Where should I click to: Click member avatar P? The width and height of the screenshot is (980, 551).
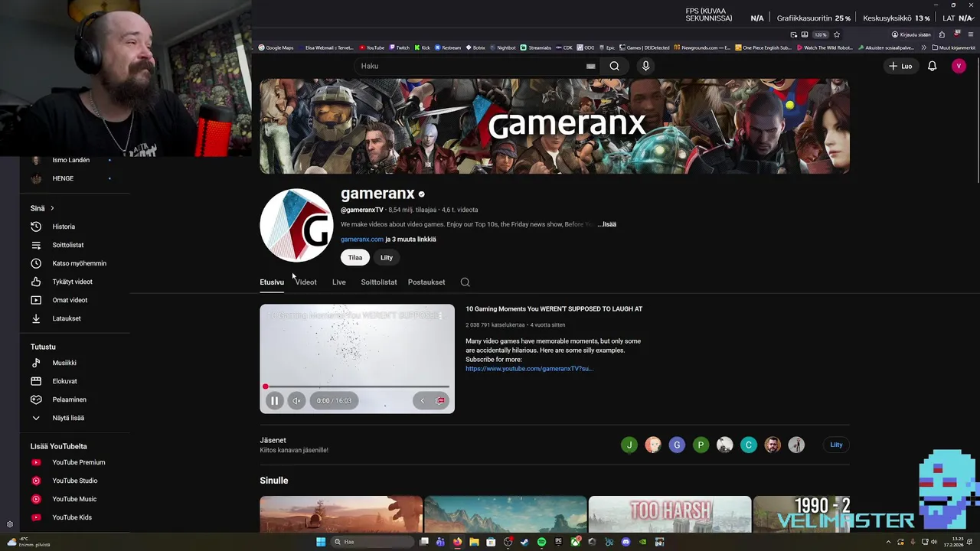[701, 445]
